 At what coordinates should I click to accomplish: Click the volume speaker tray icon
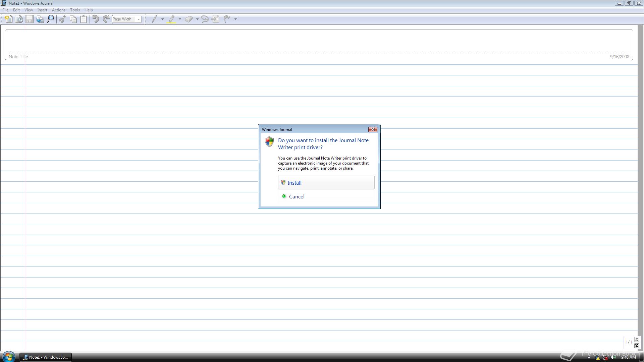click(613, 357)
